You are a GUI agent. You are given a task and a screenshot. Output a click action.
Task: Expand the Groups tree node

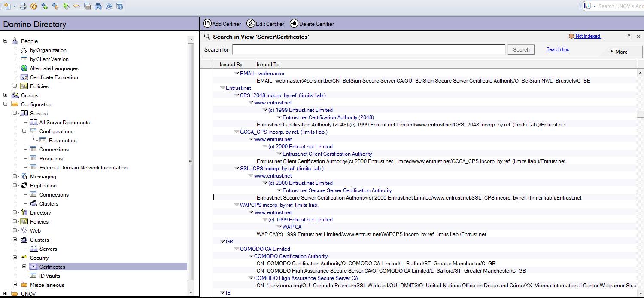[6, 95]
